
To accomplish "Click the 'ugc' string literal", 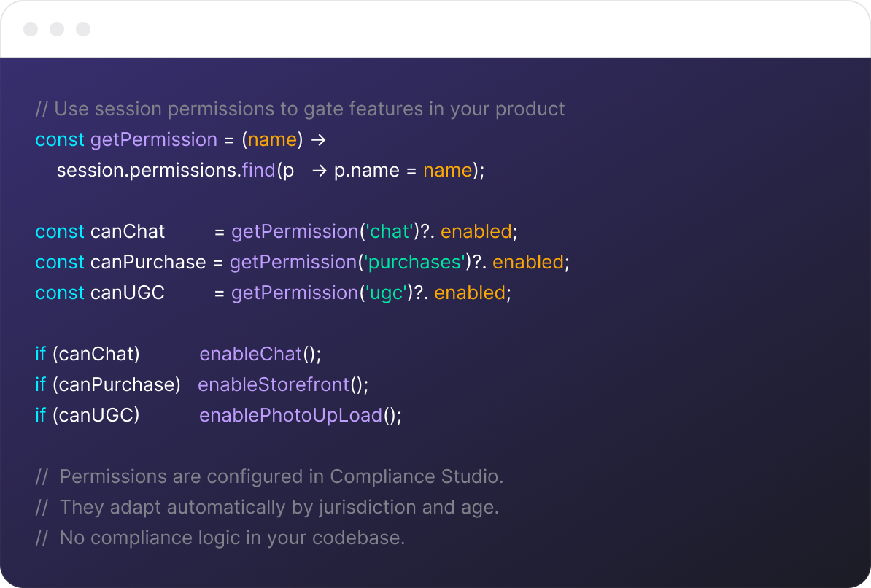I will pyautogui.click(x=386, y=293).
